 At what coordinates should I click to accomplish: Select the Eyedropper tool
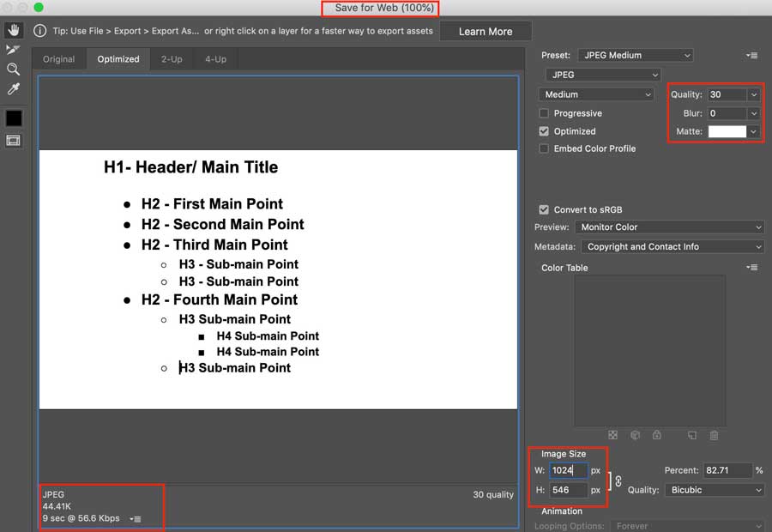[x=13, y=89]
